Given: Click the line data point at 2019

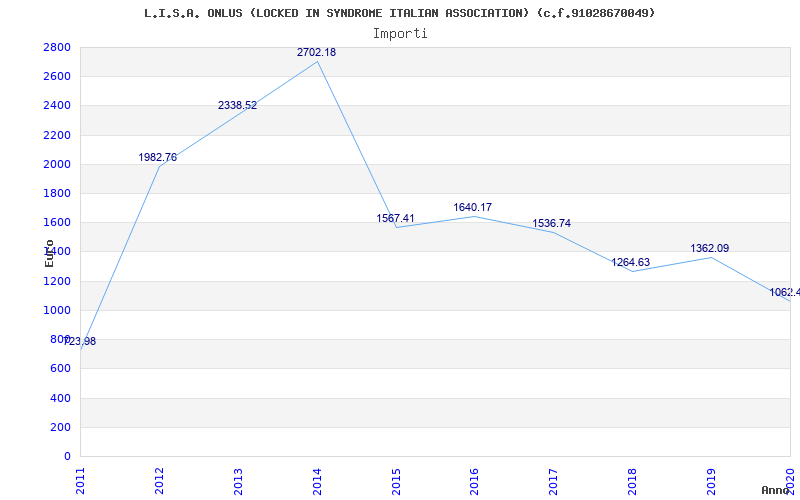Looking at the screenshot, I should (x=711, y=257).
